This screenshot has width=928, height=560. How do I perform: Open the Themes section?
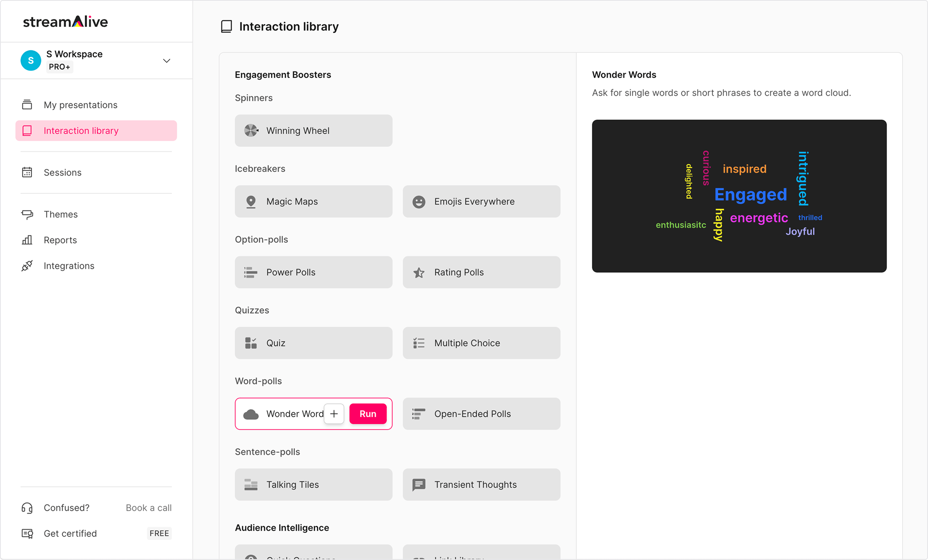pyautogui.click(x=61, y=214)
